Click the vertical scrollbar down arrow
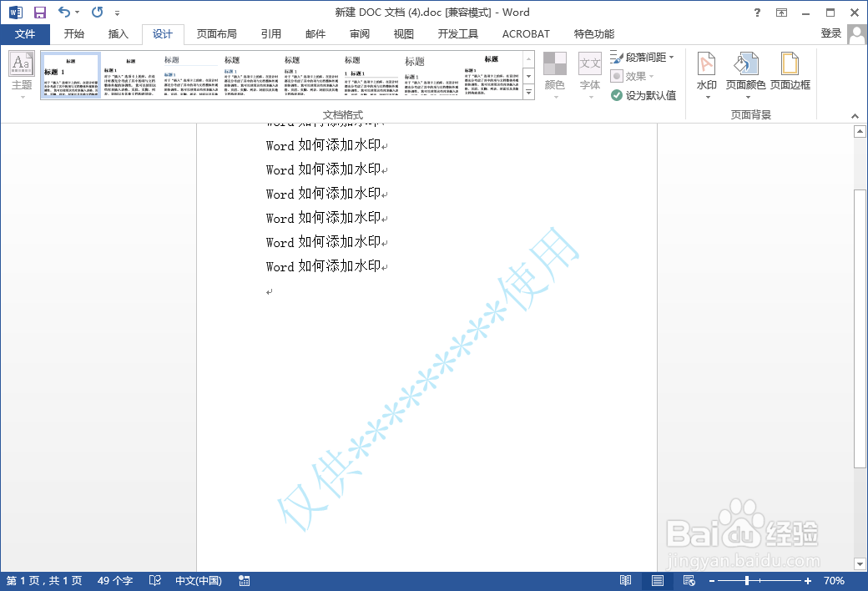Screen dimensions: 868x591 [x=860, y=563]
